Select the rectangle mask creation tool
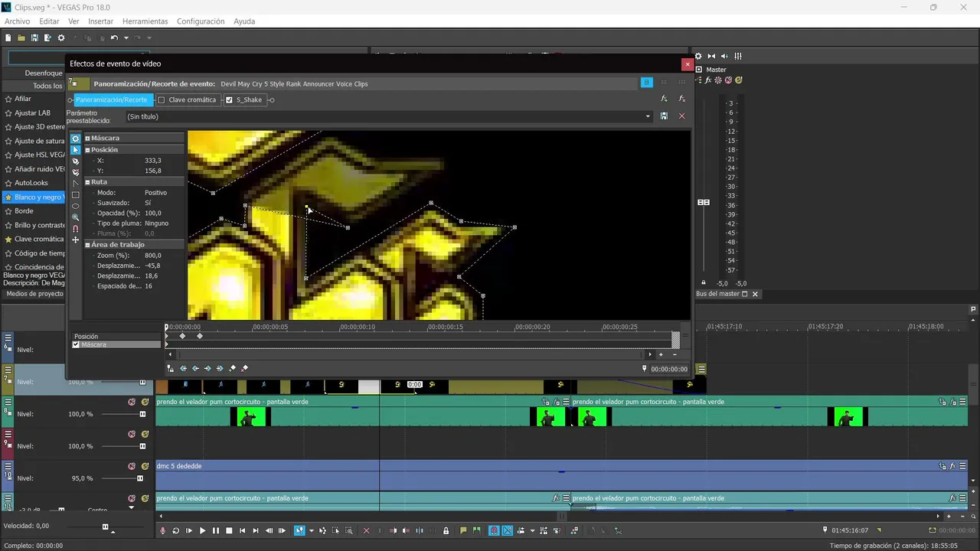 (x=76, y=195)
